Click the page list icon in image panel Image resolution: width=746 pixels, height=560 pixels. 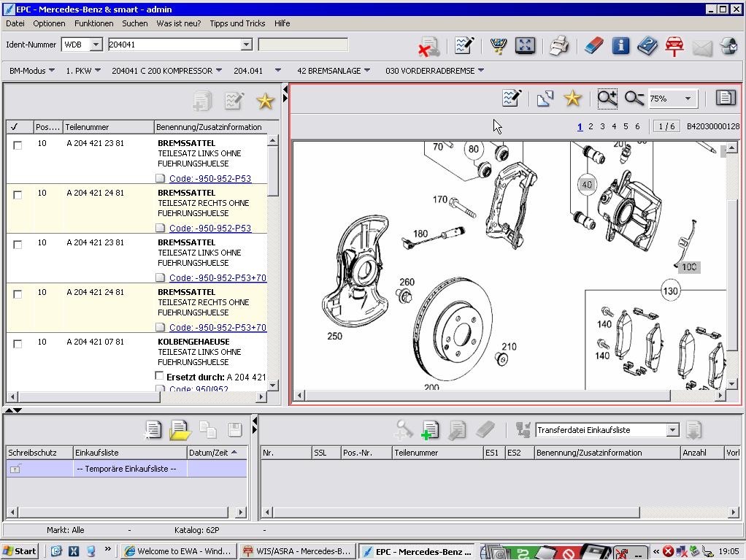[x=725, y=98]
